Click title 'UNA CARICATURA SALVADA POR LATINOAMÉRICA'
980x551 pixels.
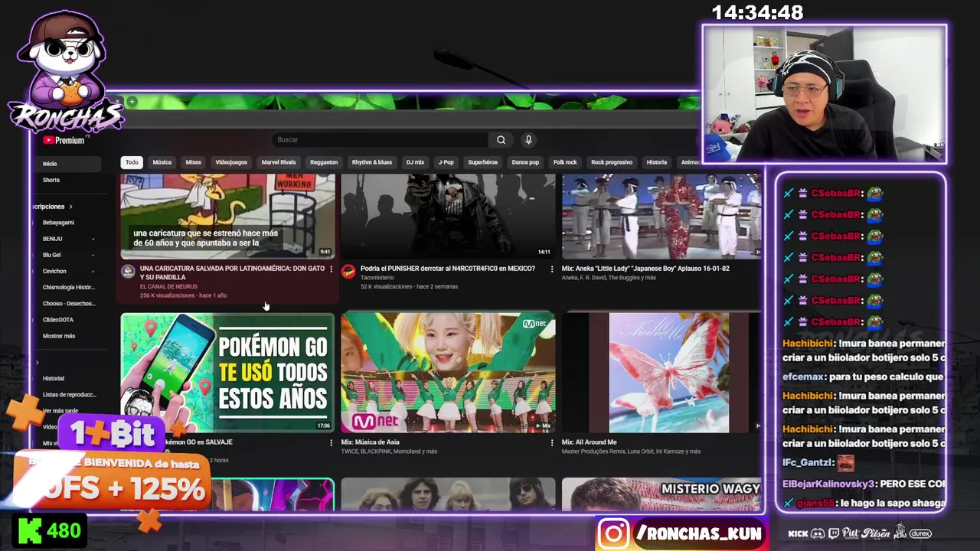232,272
